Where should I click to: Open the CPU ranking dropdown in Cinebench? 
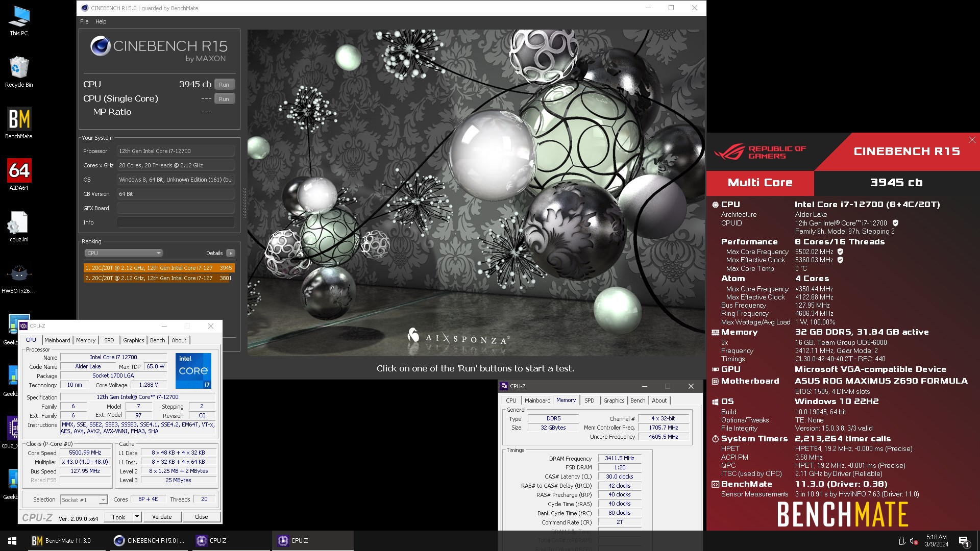click(x=123, y=253)
